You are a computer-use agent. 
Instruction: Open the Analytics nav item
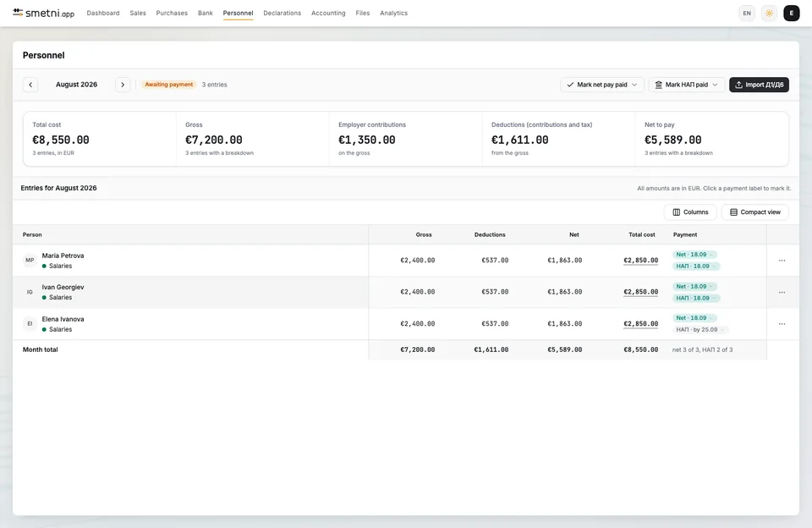393,13
